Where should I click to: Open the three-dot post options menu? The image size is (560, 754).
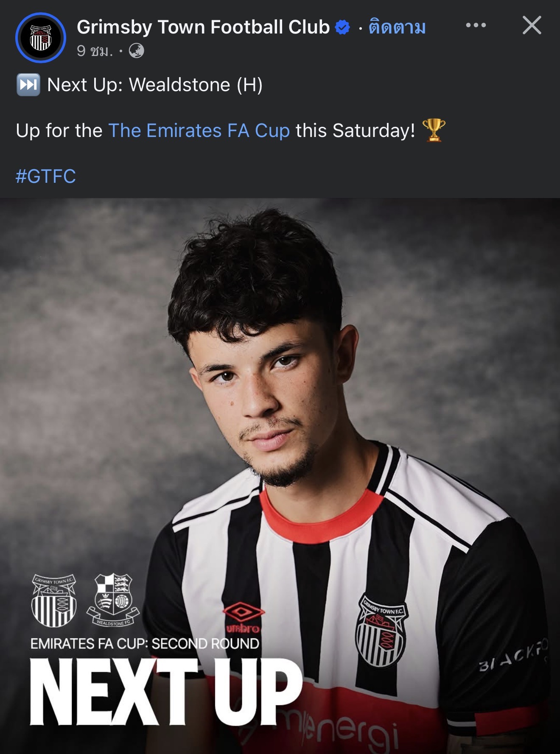(x=476, y=25)
